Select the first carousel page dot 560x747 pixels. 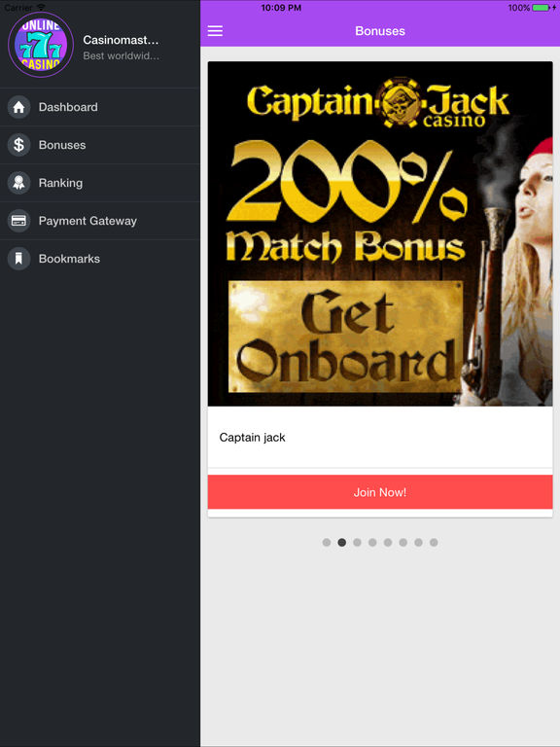(x=327, y=542)
